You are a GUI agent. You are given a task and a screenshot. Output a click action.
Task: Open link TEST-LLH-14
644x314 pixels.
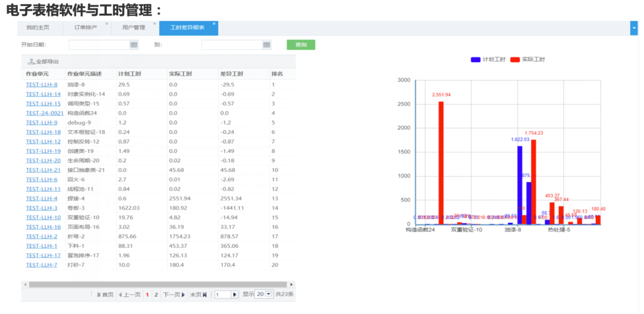click(43, 94)
